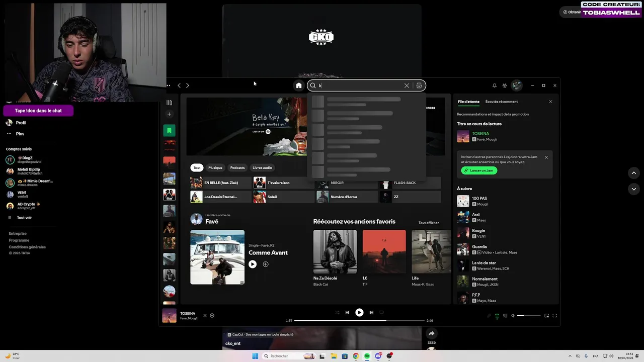Open T'avais raison shortcut tile
Viewport: 644px width, 362px height.
[284, 183]
